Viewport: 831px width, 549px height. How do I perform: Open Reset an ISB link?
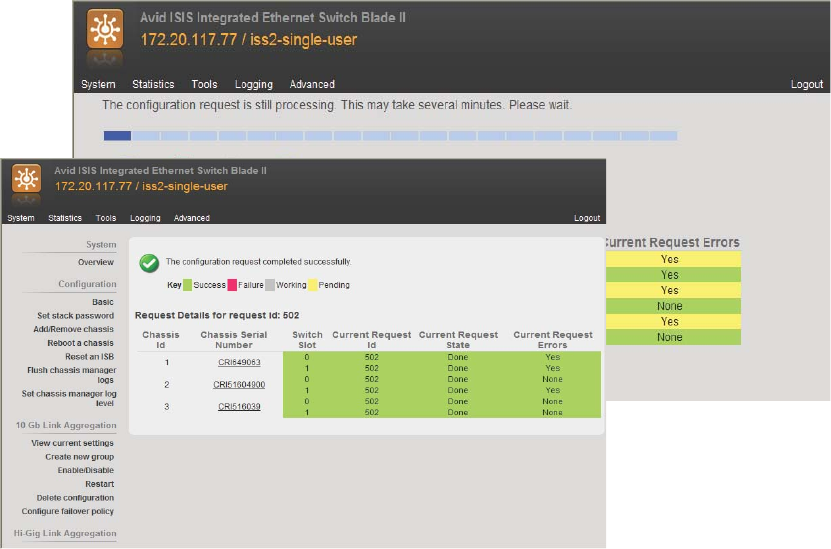click(90, 357)
